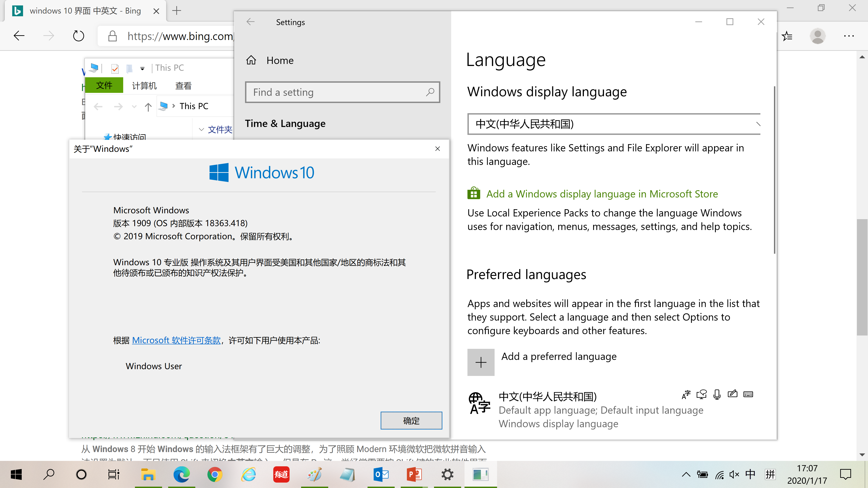Switch to the 计算机 ribbon tab
The image size is (868, 488).
click(144, 85)
